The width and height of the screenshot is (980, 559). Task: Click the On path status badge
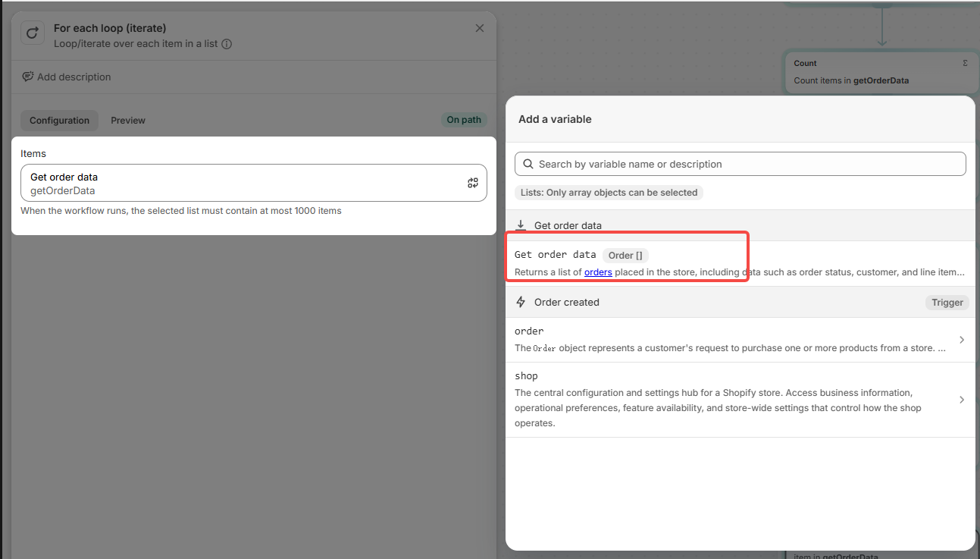tap(464, 120)
